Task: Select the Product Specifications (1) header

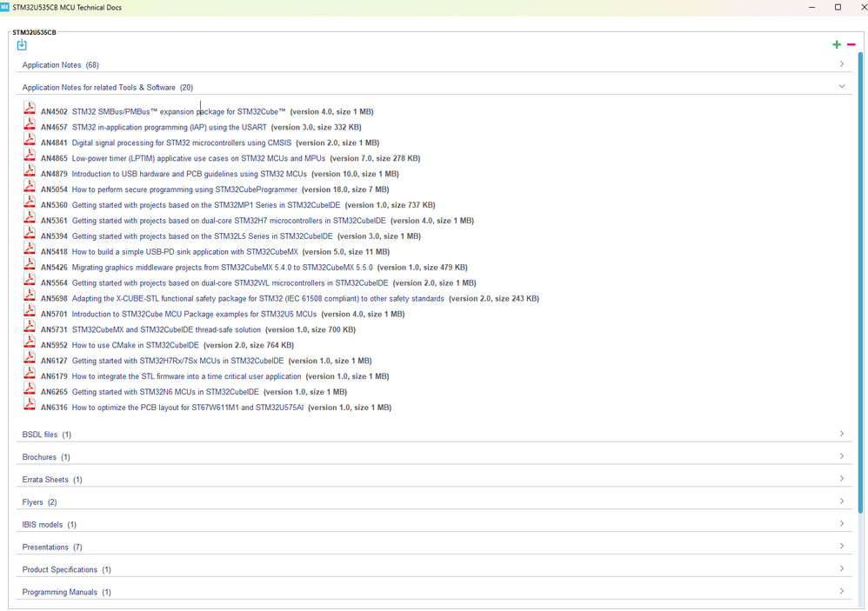Action: (66, 569)
